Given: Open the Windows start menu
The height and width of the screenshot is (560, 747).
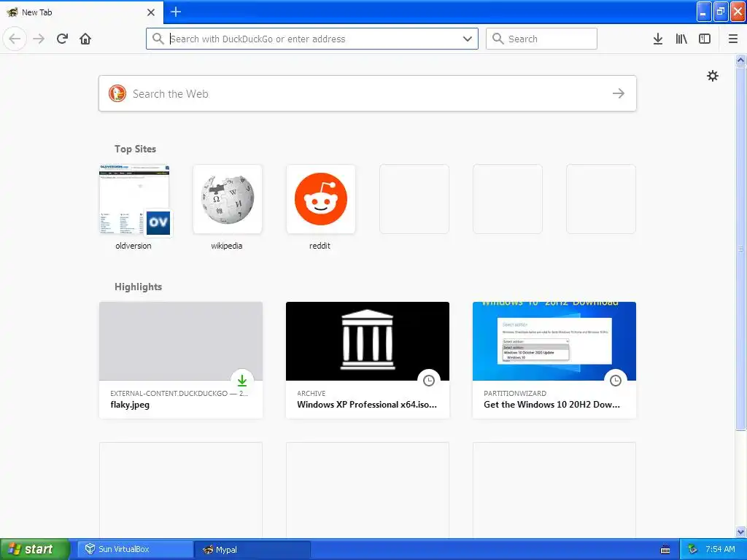Looking at the screenshot, I should (x=34, y=549).
